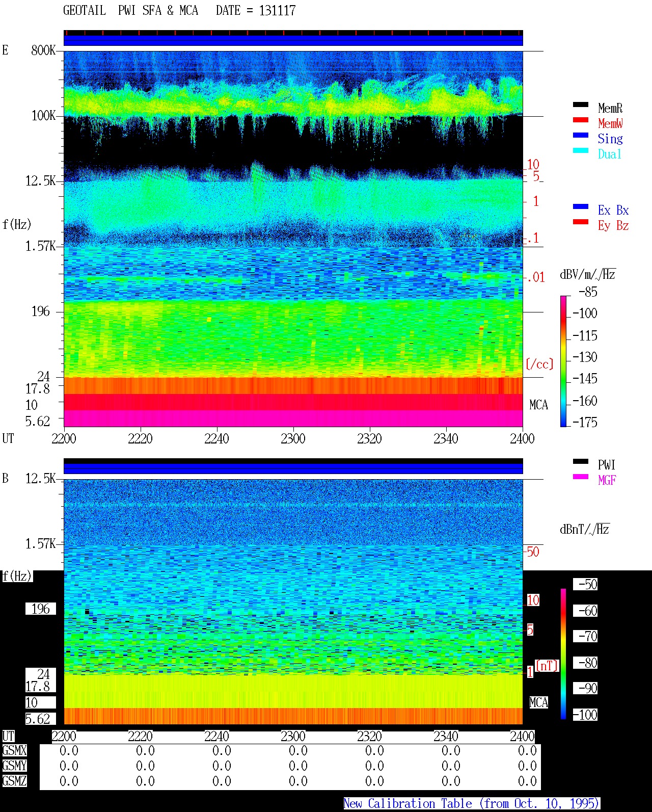
Task: Click the GSMX row label
Action: [14, 751]
